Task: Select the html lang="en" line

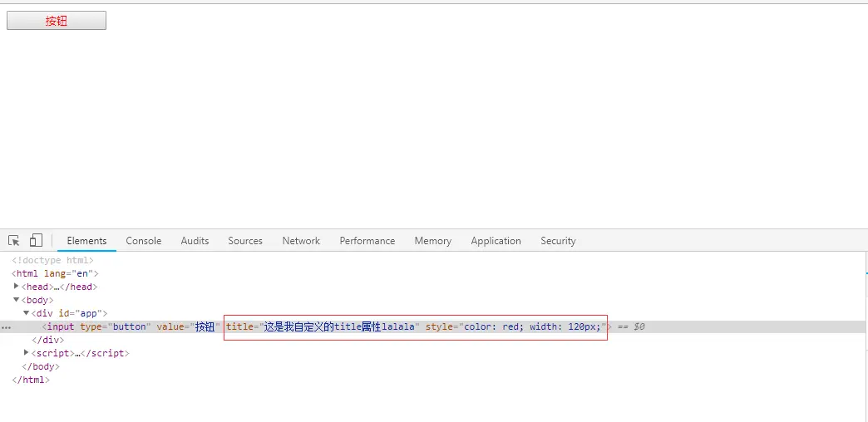Action: [55, 273]
